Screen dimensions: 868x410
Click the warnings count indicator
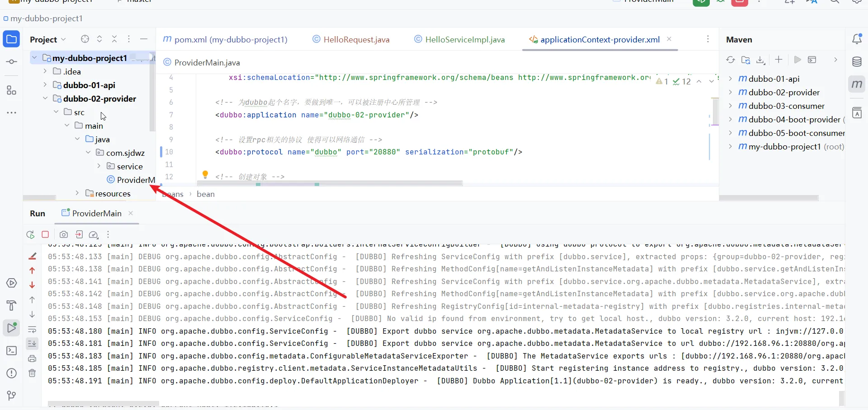(x=662, y=81)
